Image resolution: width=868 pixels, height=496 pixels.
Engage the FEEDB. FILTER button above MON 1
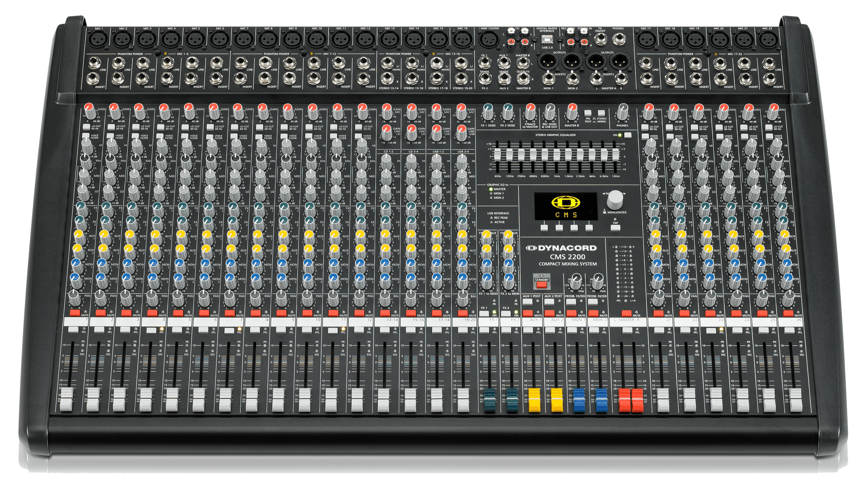pyautogui.click(x=571, y=302)
